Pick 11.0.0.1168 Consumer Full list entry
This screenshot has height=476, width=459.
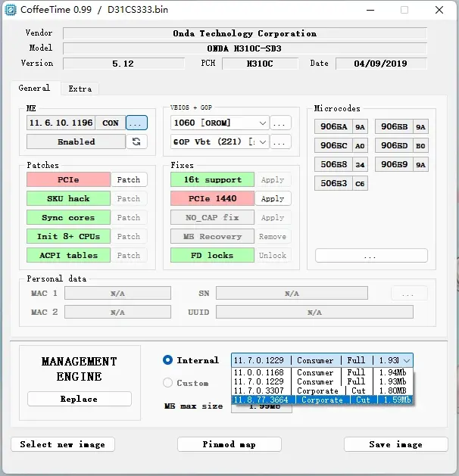322,372
